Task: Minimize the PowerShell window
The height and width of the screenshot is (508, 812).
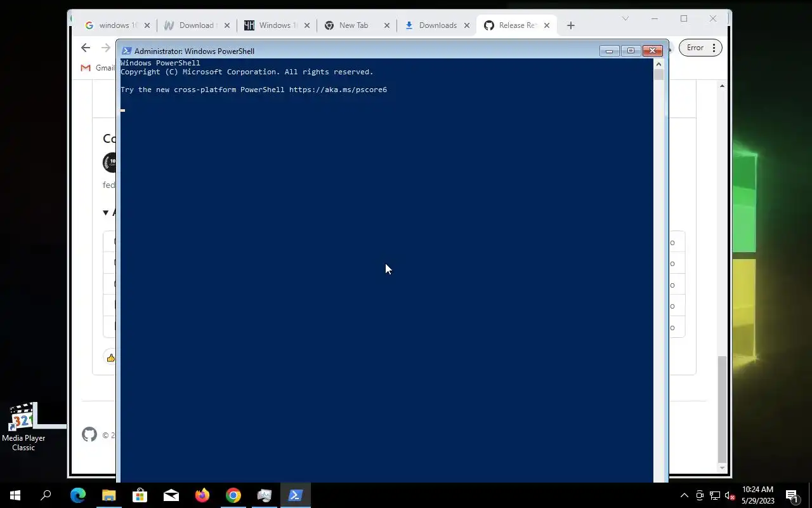Action: click(609, 51)
